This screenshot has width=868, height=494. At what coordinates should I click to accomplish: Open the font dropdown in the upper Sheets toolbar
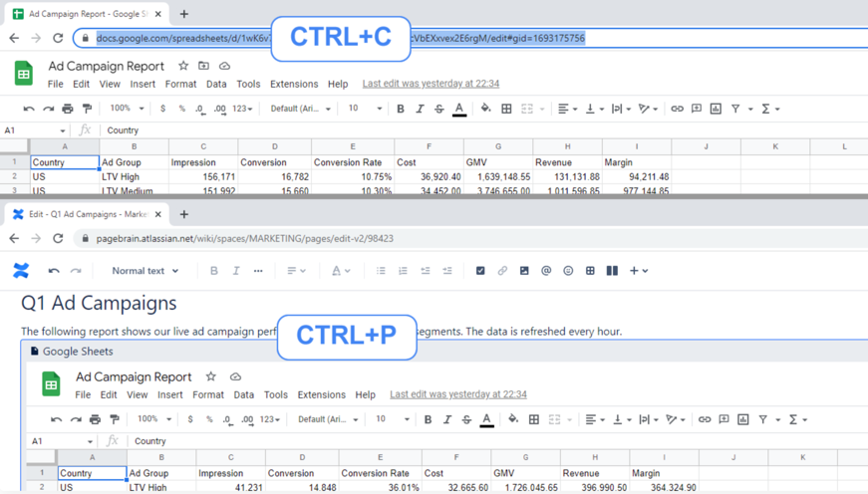click(x=300, y=109)
